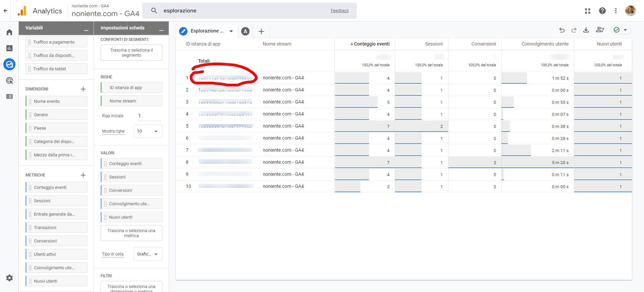Image resolution: width=644 pixels, height=292 pixels.
Task: Add a new dimension with plus button
Action: (83, 89)
